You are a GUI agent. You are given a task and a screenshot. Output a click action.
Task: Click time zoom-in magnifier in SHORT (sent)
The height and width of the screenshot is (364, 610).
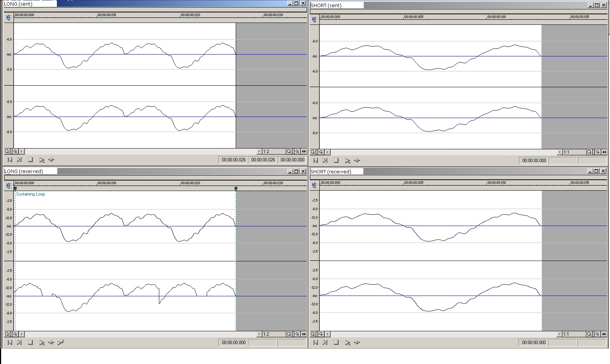pos(589,152)
